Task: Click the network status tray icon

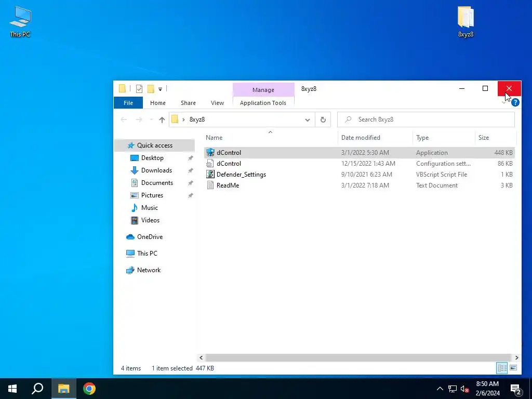Action: click(x=453, y=389)
